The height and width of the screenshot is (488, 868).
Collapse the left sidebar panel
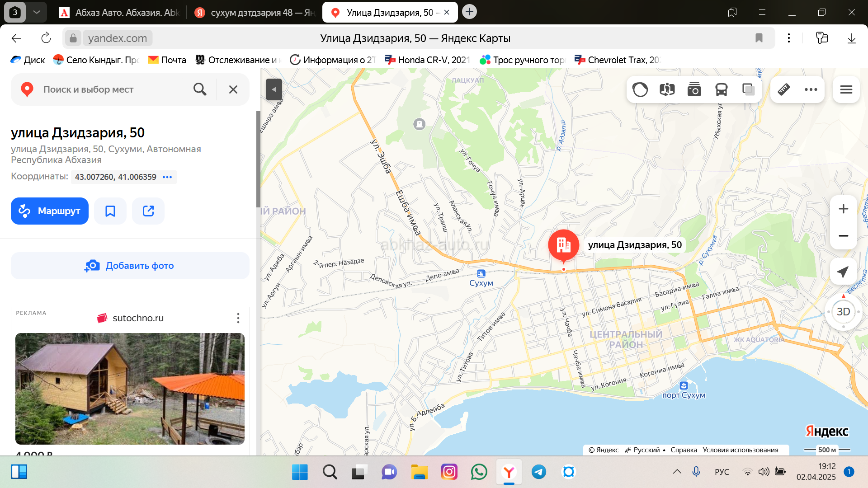[x=274, y=89]
